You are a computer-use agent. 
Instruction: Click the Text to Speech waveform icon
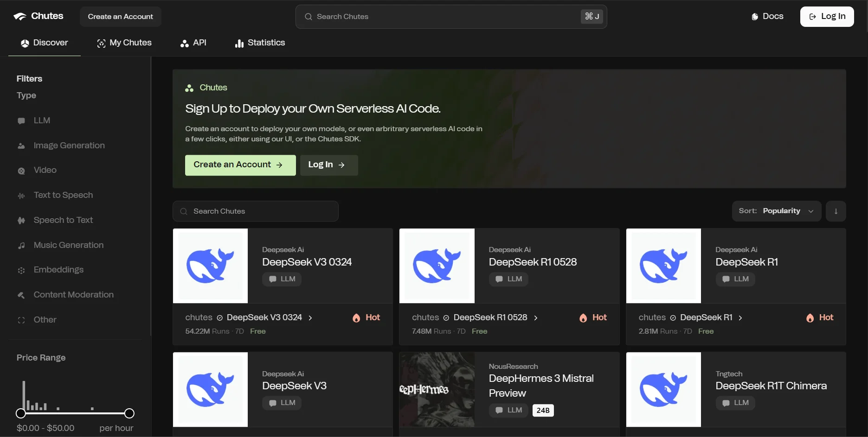coord(21,196)
